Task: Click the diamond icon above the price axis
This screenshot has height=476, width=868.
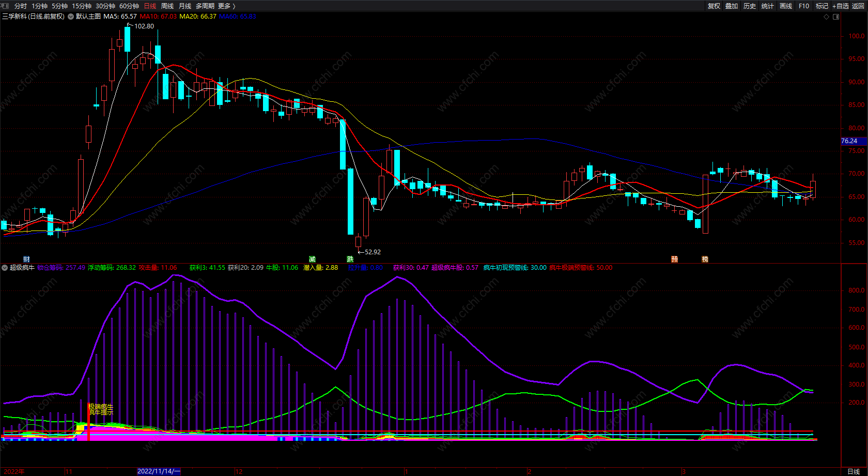Action: [x=827, y=17]
